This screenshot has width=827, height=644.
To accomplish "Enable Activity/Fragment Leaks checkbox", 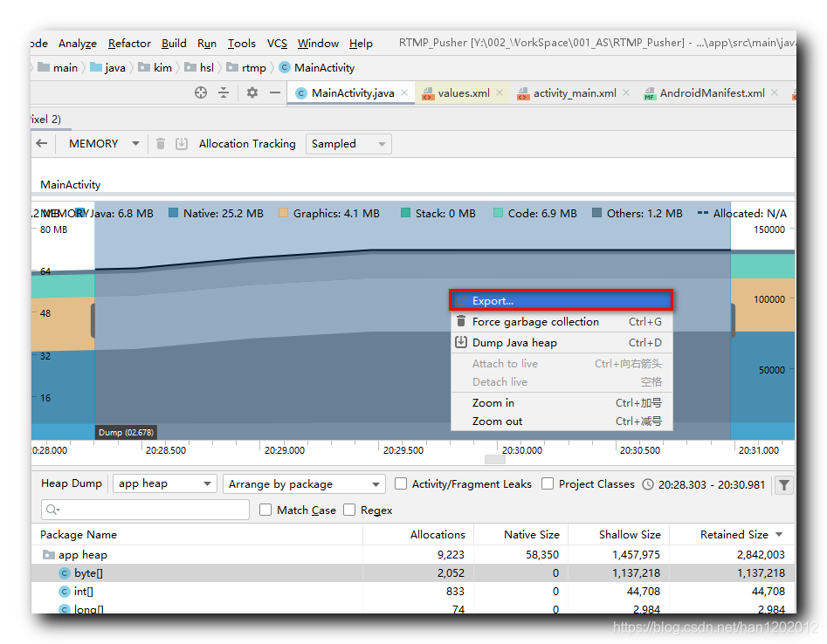I will (401, 483).
